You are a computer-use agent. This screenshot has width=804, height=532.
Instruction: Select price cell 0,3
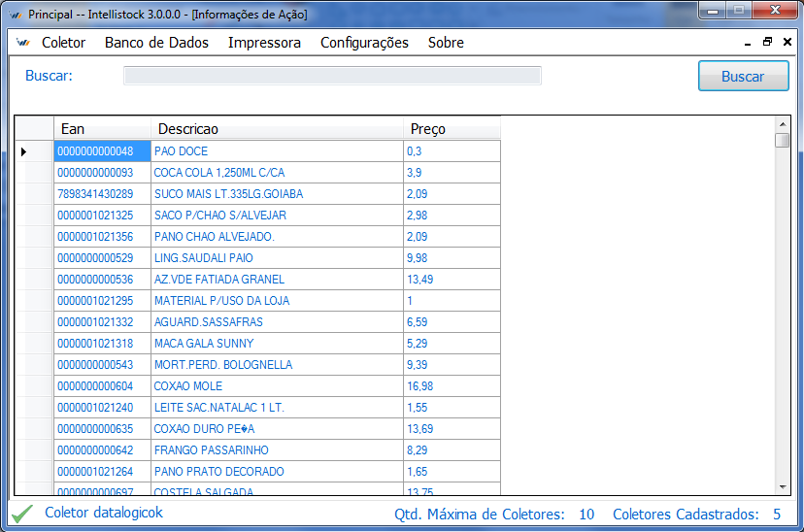pyautogui.click(x=452, y=151)
